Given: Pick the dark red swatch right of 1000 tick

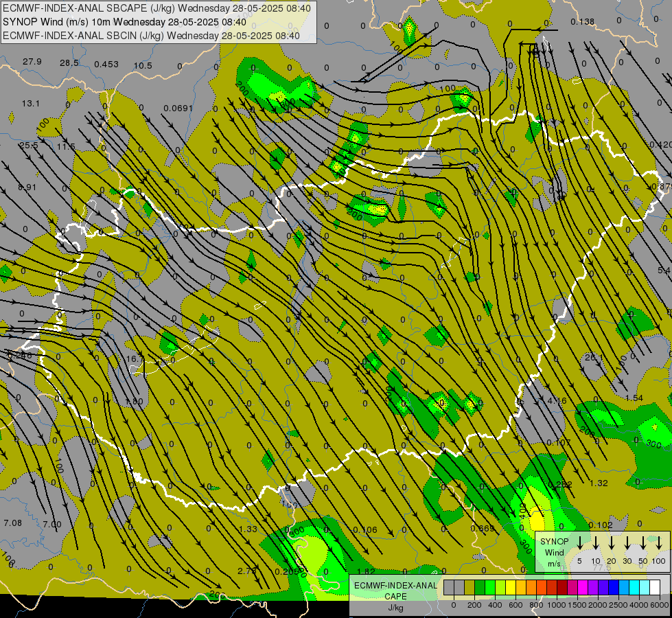Looking at the screenshot, I should pyautogui.click(x=562, y=588).
